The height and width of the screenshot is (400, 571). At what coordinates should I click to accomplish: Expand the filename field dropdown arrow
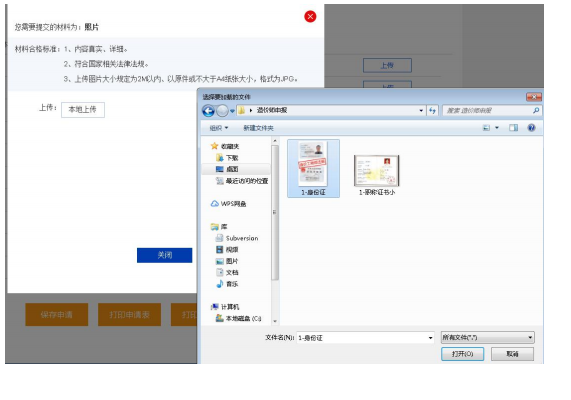click(x=430, y=338)
